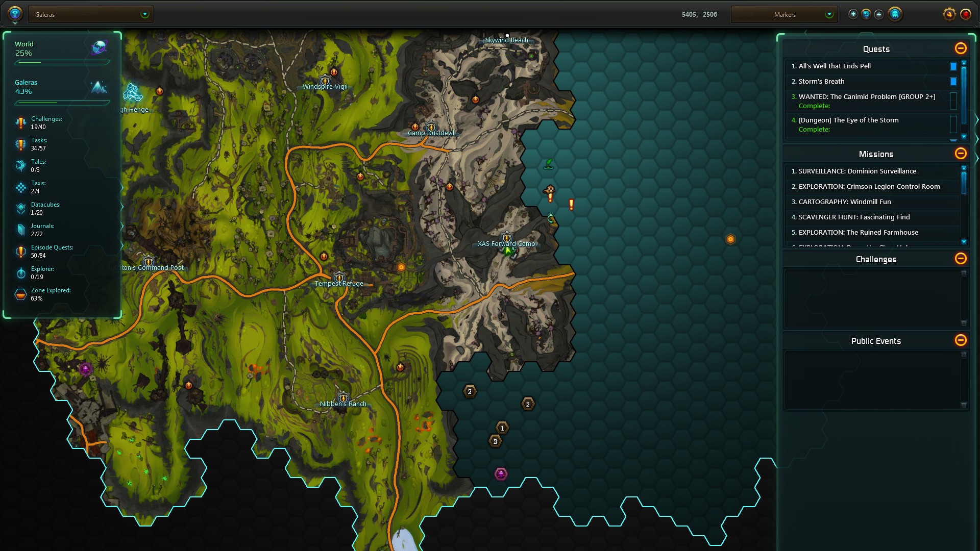The image size is (980, 551).
Task: Open the Galeras zone dropdown
Action: [x=91, y=14]
